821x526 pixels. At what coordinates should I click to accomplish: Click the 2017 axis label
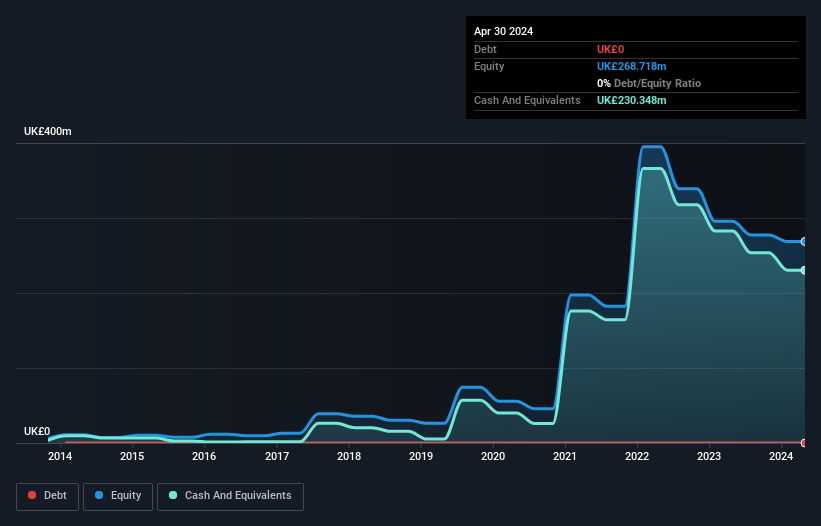point(276,456)
